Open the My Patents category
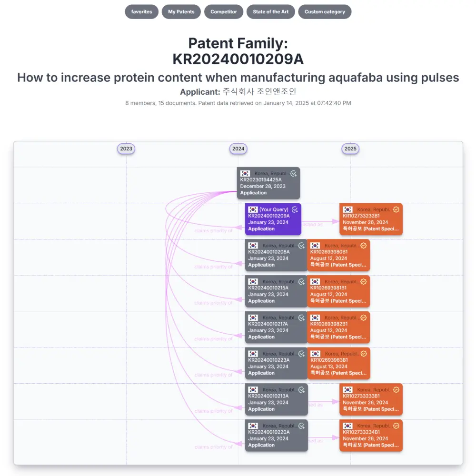The image size is (476, 476). coord(181,12)
